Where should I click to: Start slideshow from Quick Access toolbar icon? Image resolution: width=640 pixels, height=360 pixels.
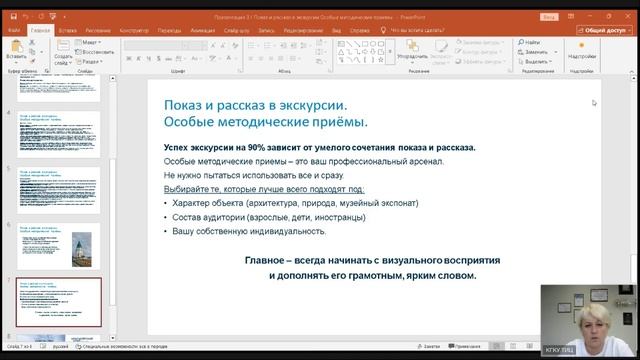53,16
